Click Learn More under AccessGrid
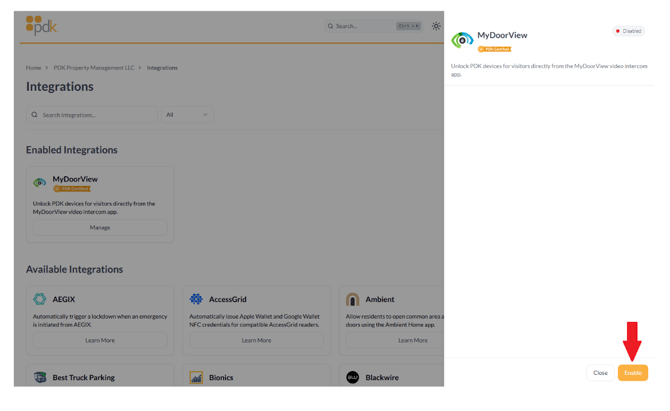The image size is (670, 411). 256,340
